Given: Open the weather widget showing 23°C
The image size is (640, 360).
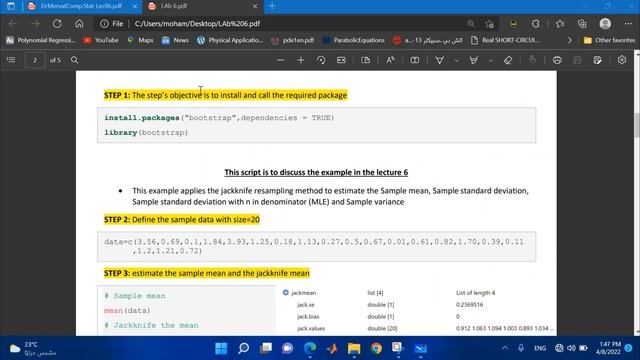Looking at the screenshot, I should tap(33, 348).
